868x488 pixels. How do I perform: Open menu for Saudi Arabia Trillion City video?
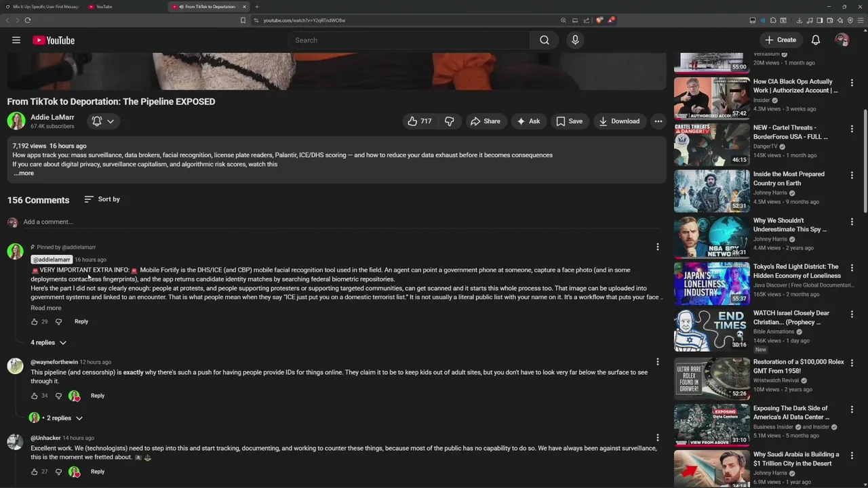point(852,455)
